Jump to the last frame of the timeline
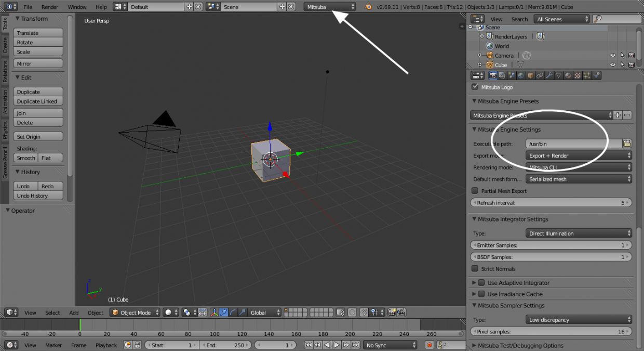Image resolution: width=644 pixels, height=351 pixels. 356,345
